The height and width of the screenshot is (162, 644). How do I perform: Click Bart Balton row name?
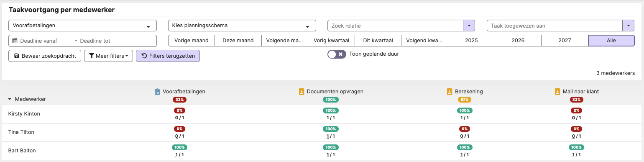click(22, 151)
